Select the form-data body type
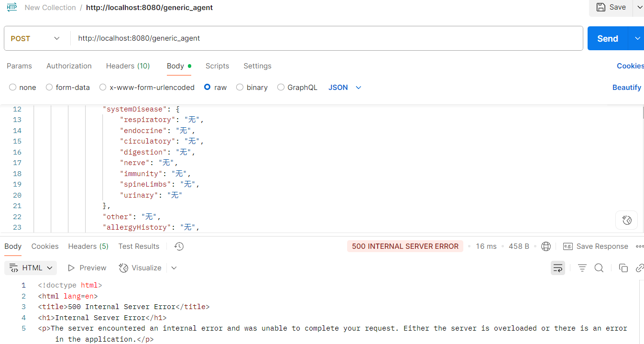 [67, 88]
